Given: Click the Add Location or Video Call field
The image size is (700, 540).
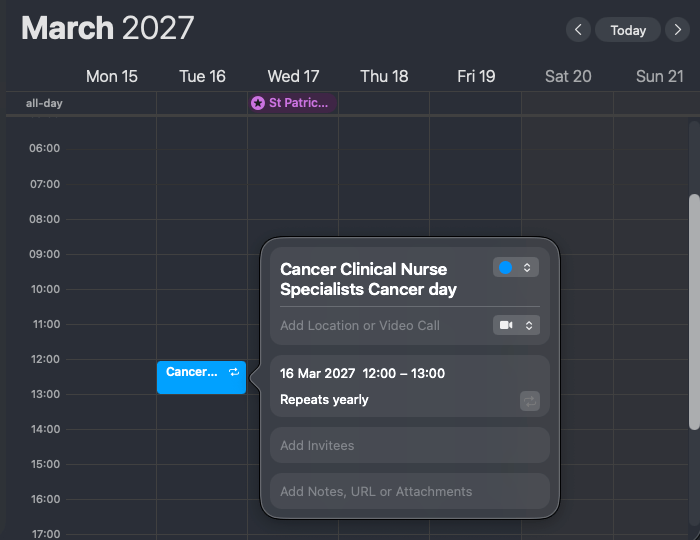Looking at the screenshot, I should tap(360, 326).
